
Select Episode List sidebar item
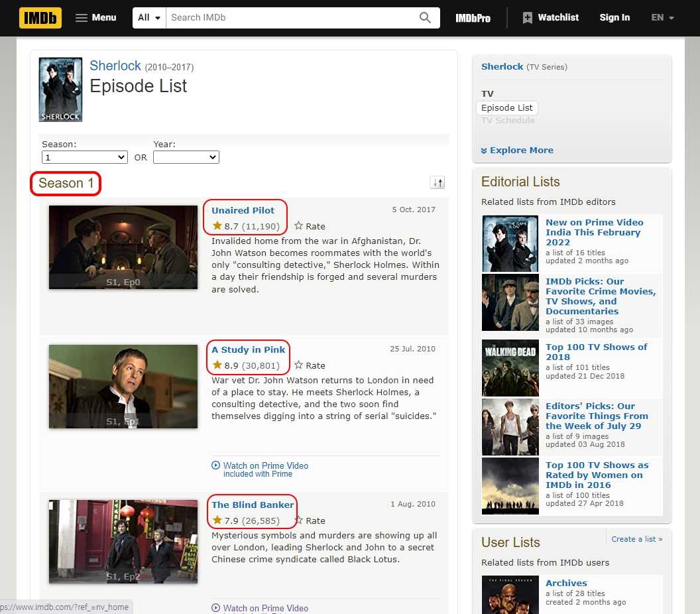[x=506, y=107]
